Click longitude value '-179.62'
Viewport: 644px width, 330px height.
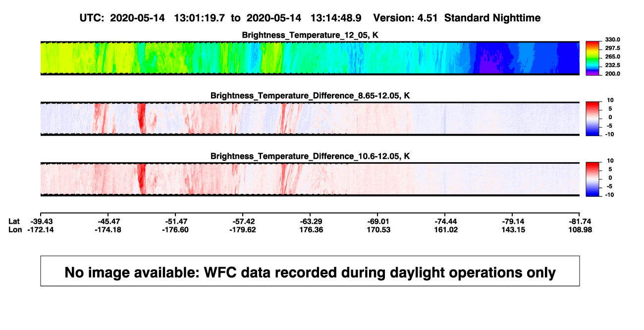click(243, 230)
